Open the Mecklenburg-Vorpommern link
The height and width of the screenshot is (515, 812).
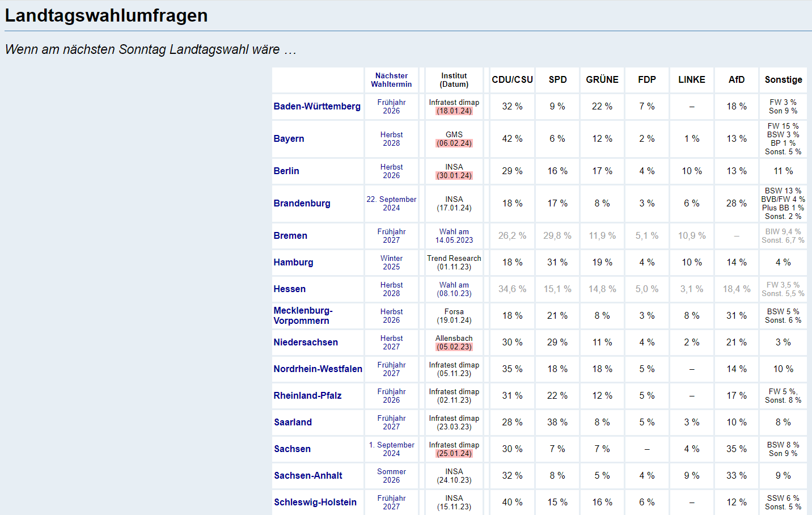(303, 316)
